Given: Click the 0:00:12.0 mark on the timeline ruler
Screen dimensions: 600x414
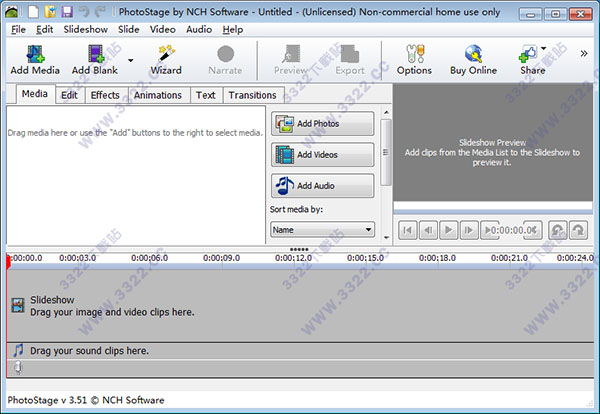Looking at the screenshot, I should pyautogui.click(x=293, y=258).
